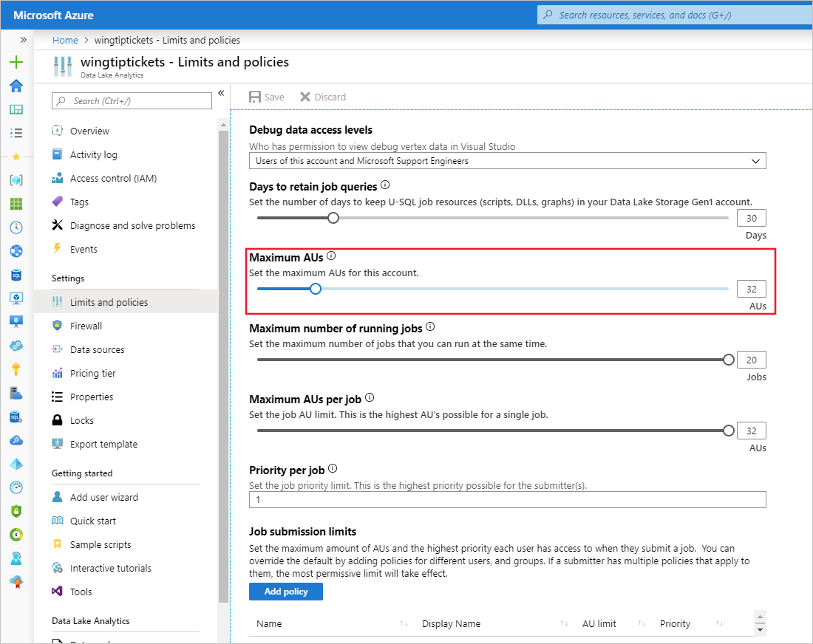813x644 pixels.
Task: Click the running jobs value field showing 20
Action: pos(752,360)
